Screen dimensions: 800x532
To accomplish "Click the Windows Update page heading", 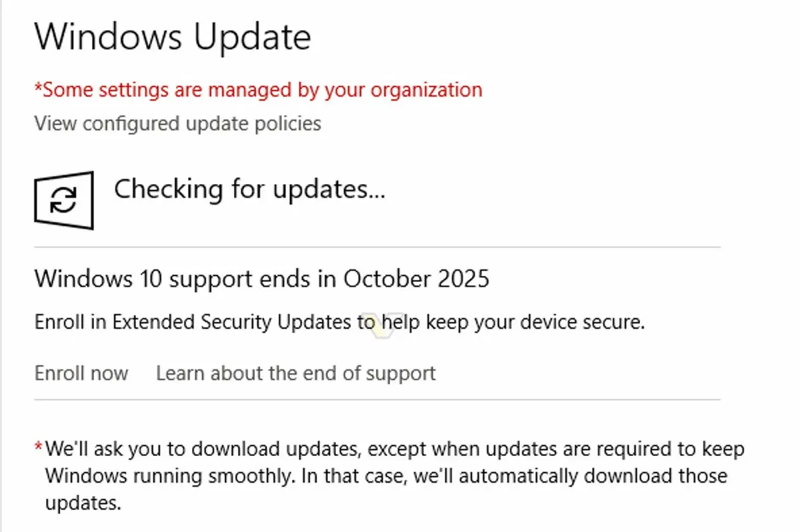I will (172, 37).
